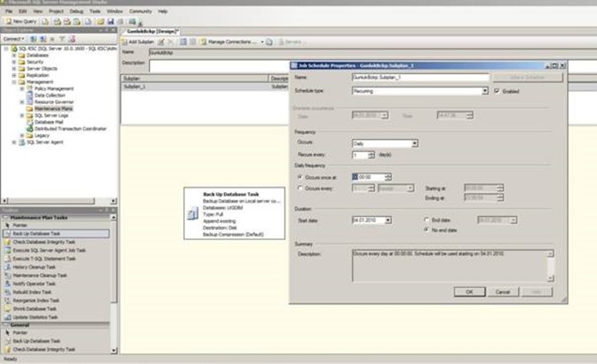Open the Occurs frequency dropdown
Viewport: 597px width, 364px height.
[413, 143]
